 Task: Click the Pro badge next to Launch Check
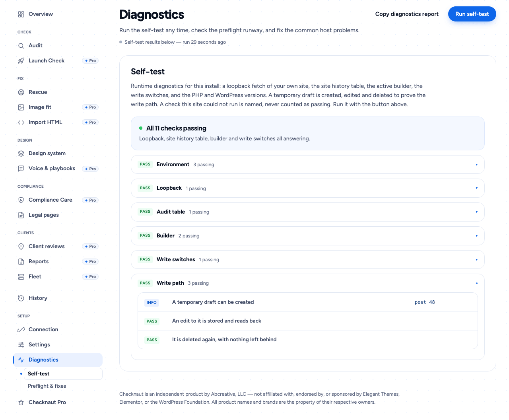point(90,61)
